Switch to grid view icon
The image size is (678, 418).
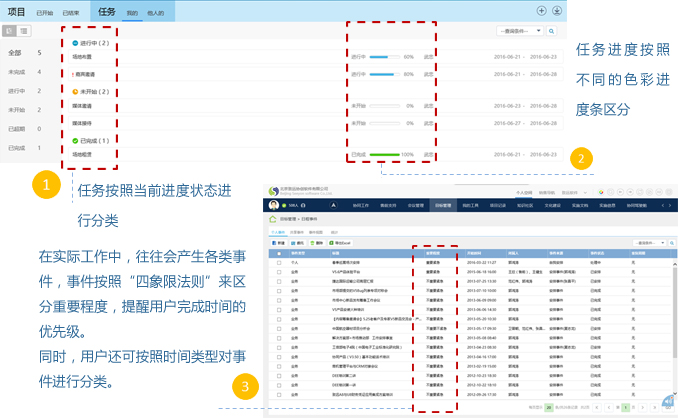[x=10, y=32]
